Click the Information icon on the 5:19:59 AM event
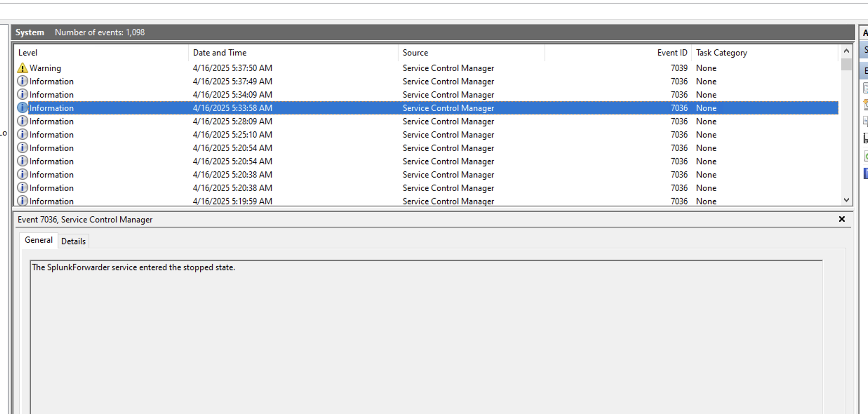This screenshot has height=414, width=868. tap(22, 201)
